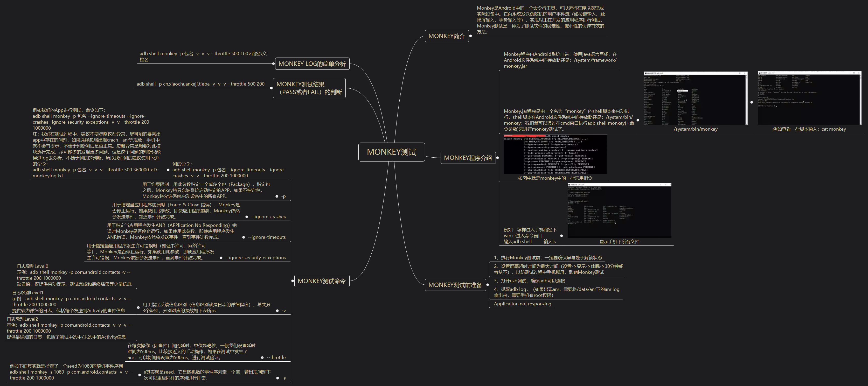This screenshot has width=868, height=386.
Task: Toggle the expander dot beside -p parameter
Action: [277, 196]
